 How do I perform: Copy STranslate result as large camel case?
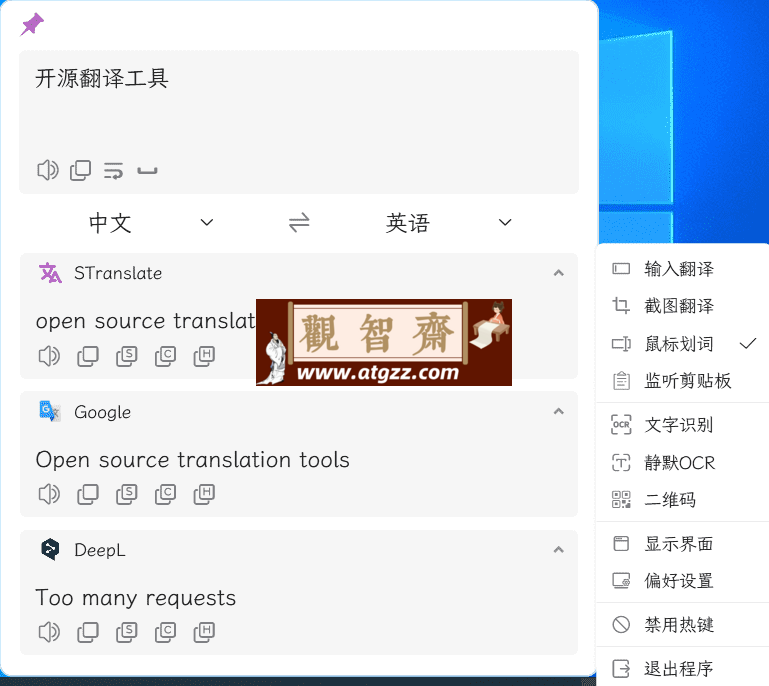204,356
